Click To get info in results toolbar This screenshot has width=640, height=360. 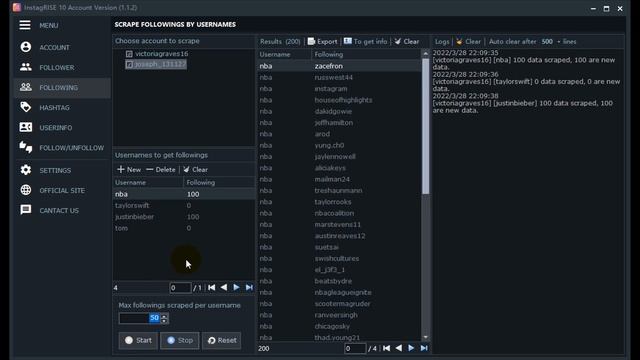click(x=365, y=42)
